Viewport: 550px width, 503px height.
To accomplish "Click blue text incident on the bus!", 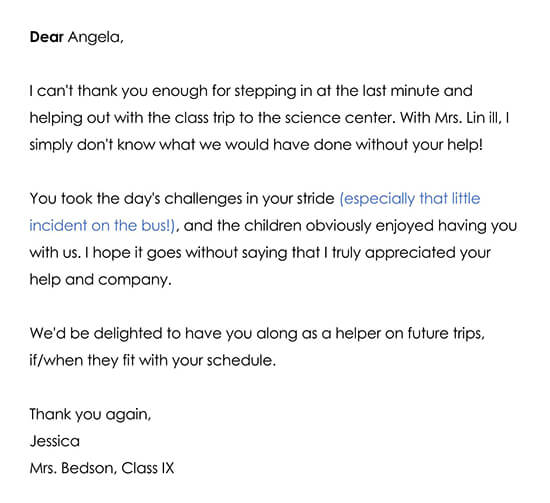I will [x=102, y=226].
